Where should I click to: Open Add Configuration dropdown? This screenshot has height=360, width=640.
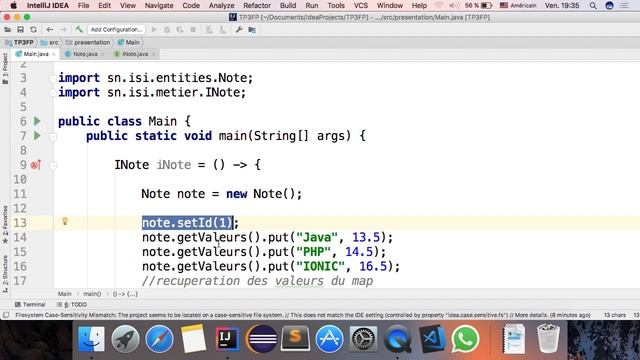(x=116, y=29)
